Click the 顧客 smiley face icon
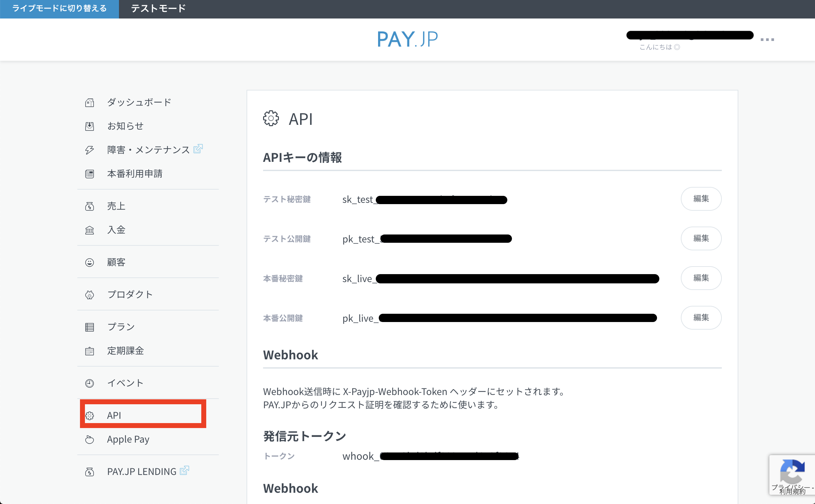The image size is (815, 504). point(89,262)
